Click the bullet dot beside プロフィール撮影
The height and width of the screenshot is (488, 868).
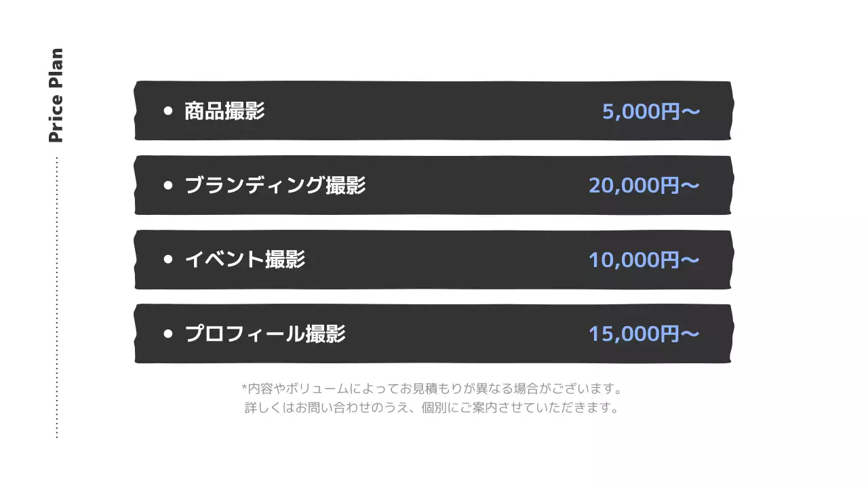pos(168,333)
